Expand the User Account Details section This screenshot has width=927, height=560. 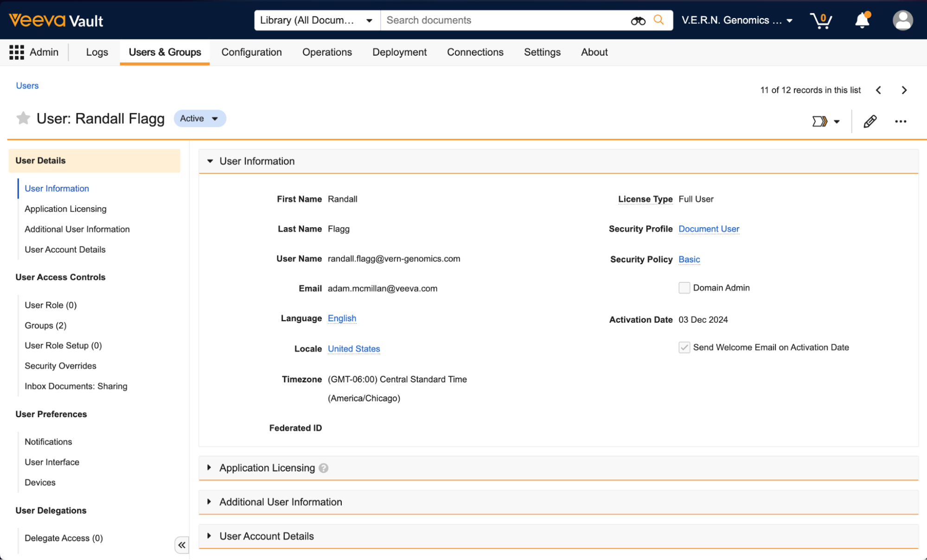coord(209,536)
